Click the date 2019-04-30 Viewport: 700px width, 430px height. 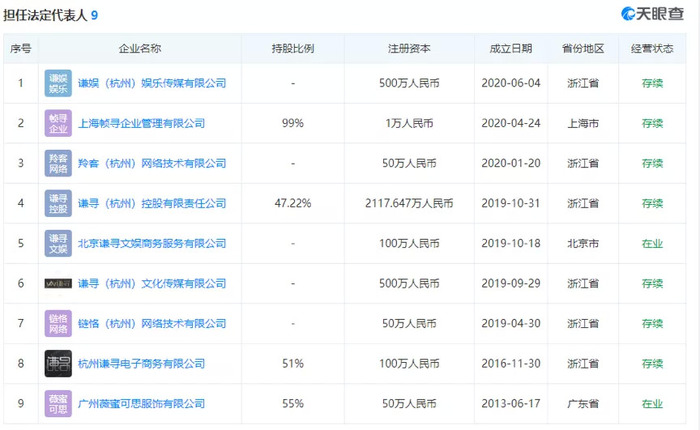coord(511,324)
